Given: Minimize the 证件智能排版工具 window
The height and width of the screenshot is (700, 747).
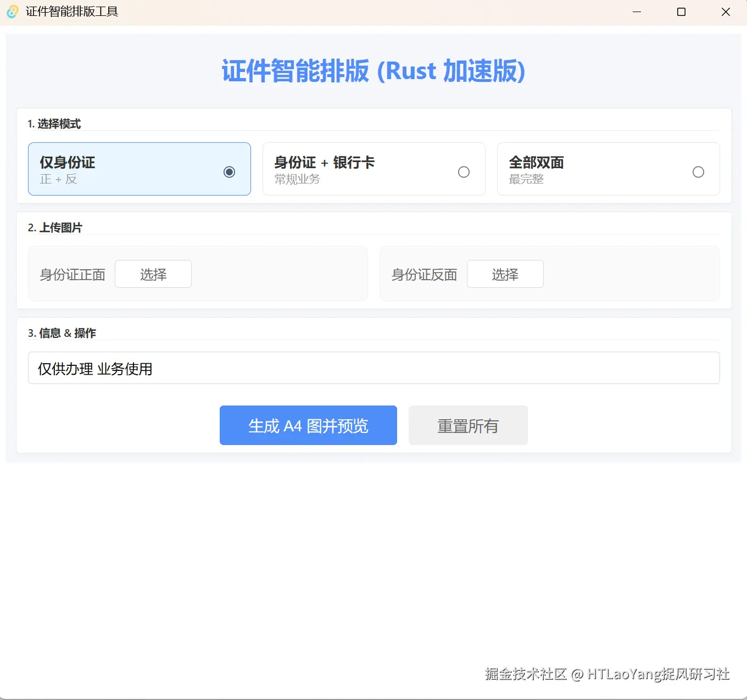Looking at the screenshot, I should tap(637, 12).
